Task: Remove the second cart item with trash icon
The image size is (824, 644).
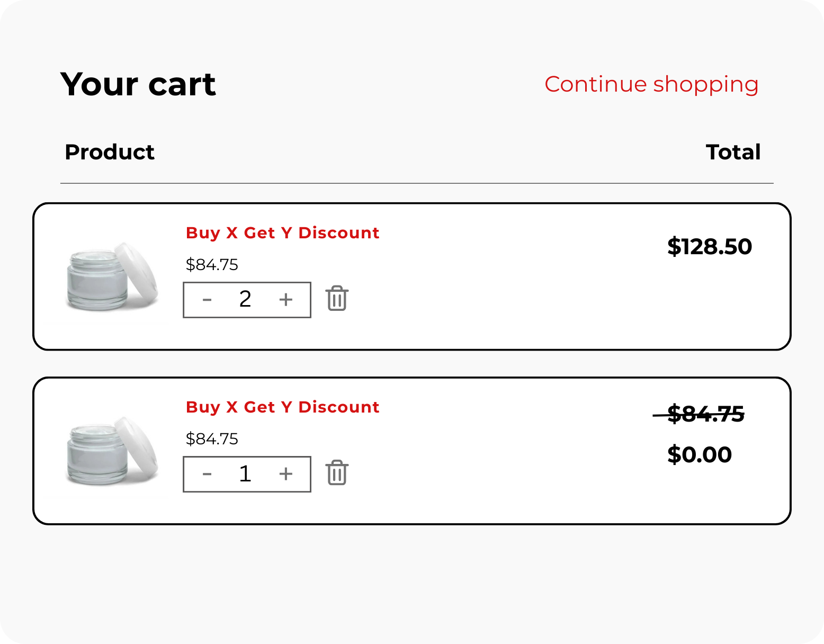Action: tap(337, 473)
